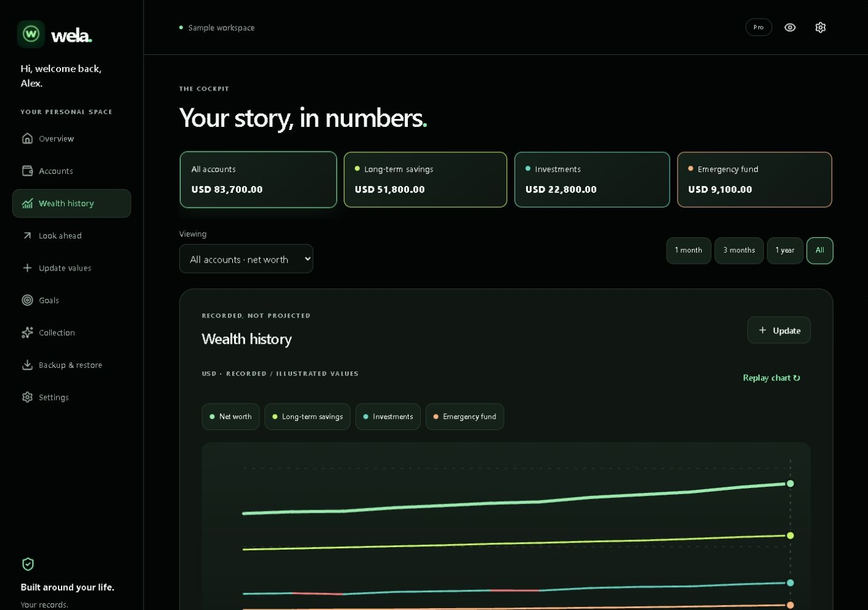The width and height of the screenshot is (868, 610).
Task: Select the All time range
Action: coord(820,250)
